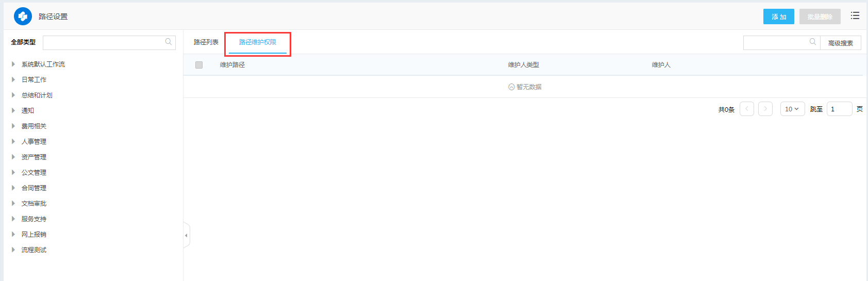Screen dimensions: 868x281
Task: Switch to the 路径列表 tab
Action: click(x=206, y=42)
